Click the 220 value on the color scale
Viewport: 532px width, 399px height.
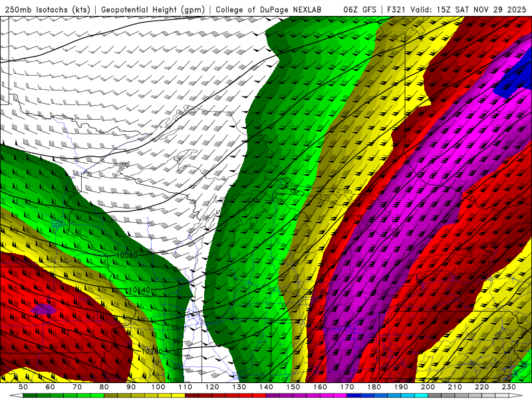(x=481, y=387)
